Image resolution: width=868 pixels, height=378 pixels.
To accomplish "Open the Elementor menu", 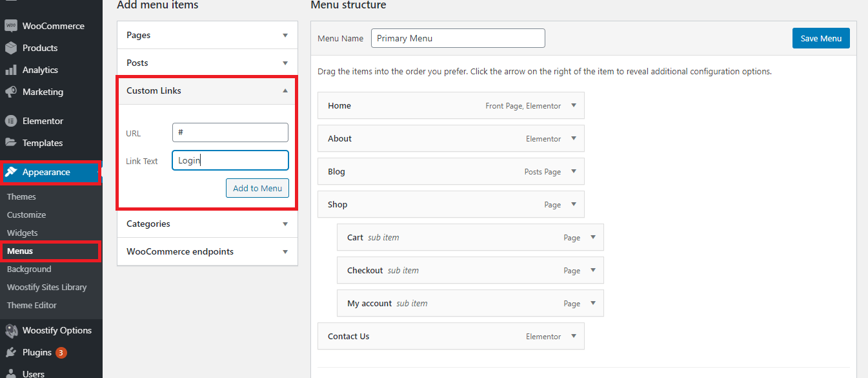I will click(x=43, y=121).
